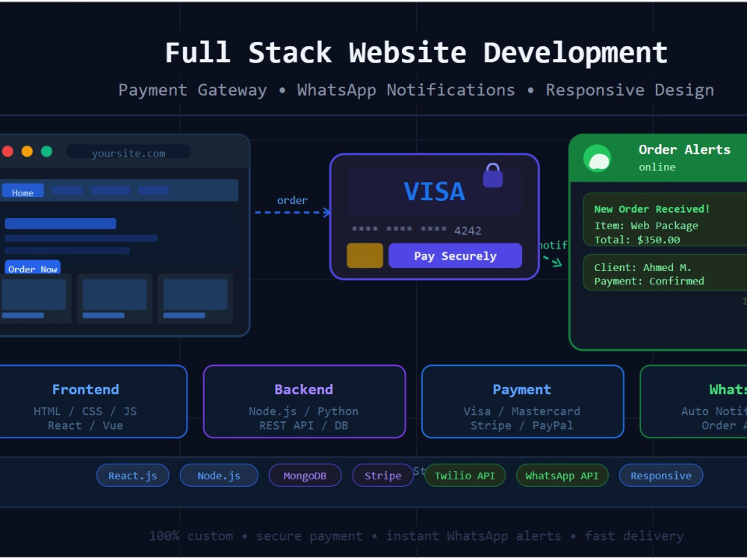This screenshot has width=747, height=560.
Task: Click the Stripe tag pill
Action: click(x=382, y=475)
